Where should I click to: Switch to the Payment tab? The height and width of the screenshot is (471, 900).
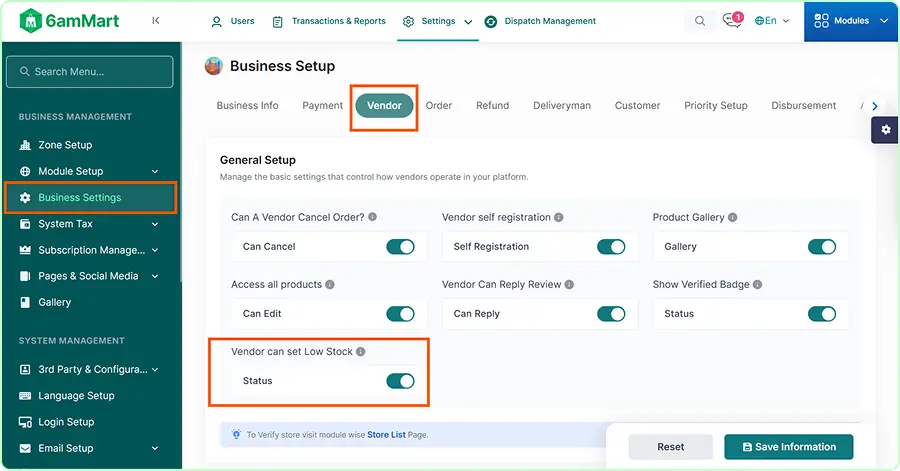coord(323,106)
